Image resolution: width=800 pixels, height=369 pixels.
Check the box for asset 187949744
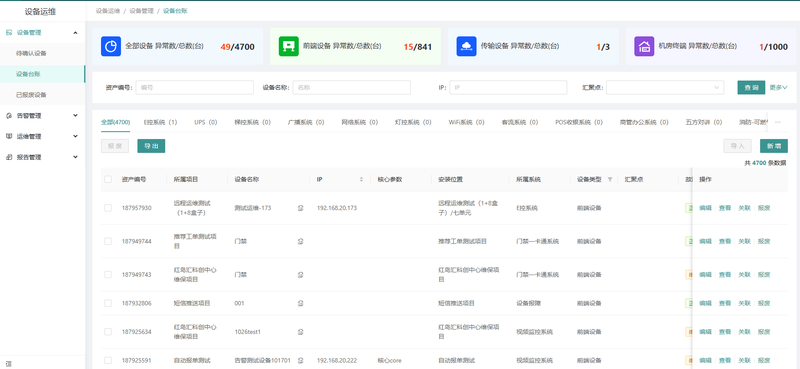click(x=108, y=241)
